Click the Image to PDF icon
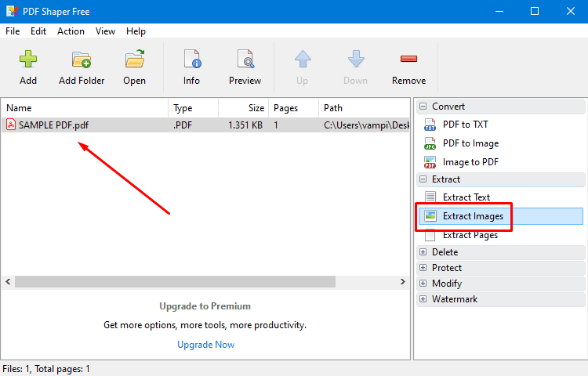This screenshot has height=376, width=588. point(430,162)
